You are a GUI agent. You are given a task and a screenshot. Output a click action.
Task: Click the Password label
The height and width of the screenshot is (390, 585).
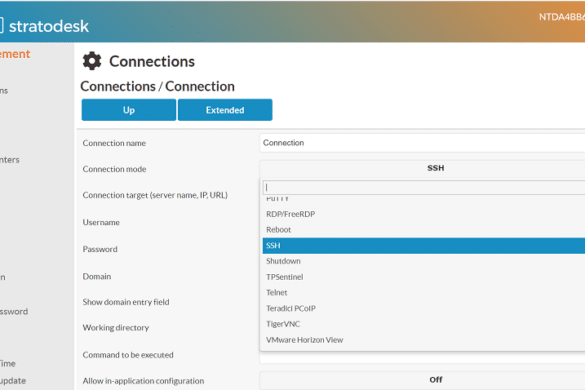click(100, 249)
